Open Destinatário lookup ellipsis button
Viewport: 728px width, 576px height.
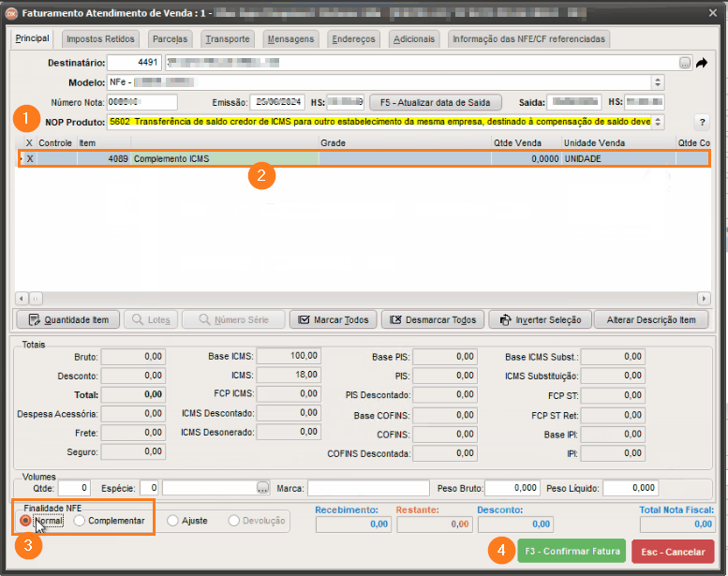pyautogui.click(x=685, y=63)
